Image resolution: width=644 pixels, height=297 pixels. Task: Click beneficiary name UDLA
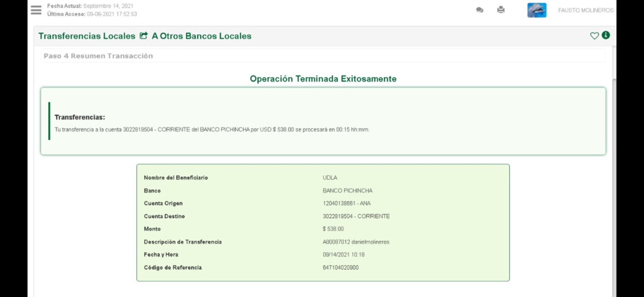tap(330, 178)
